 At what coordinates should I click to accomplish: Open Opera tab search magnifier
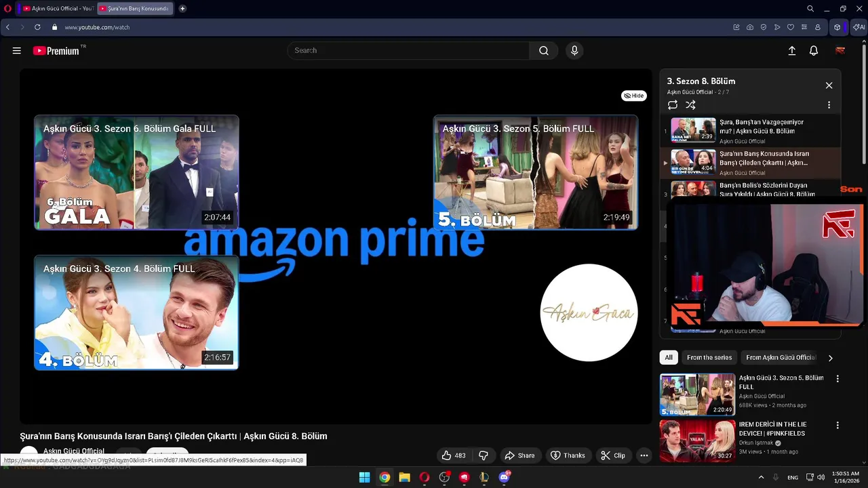point(810,9)
